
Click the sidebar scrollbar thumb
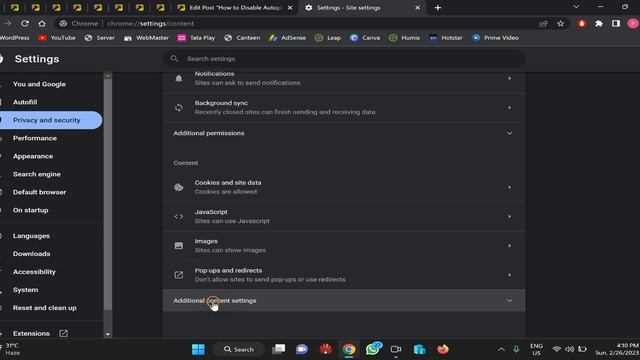click(x=108, y=194)
